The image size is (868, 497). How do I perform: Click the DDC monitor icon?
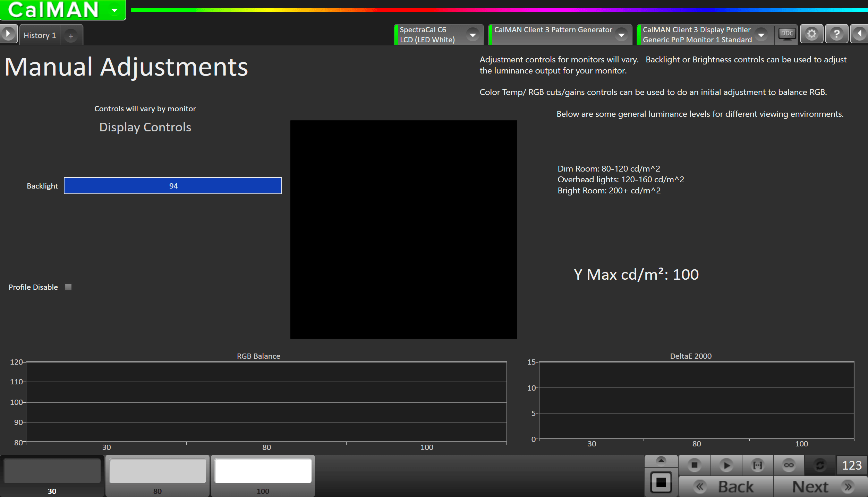coord(787,34)
